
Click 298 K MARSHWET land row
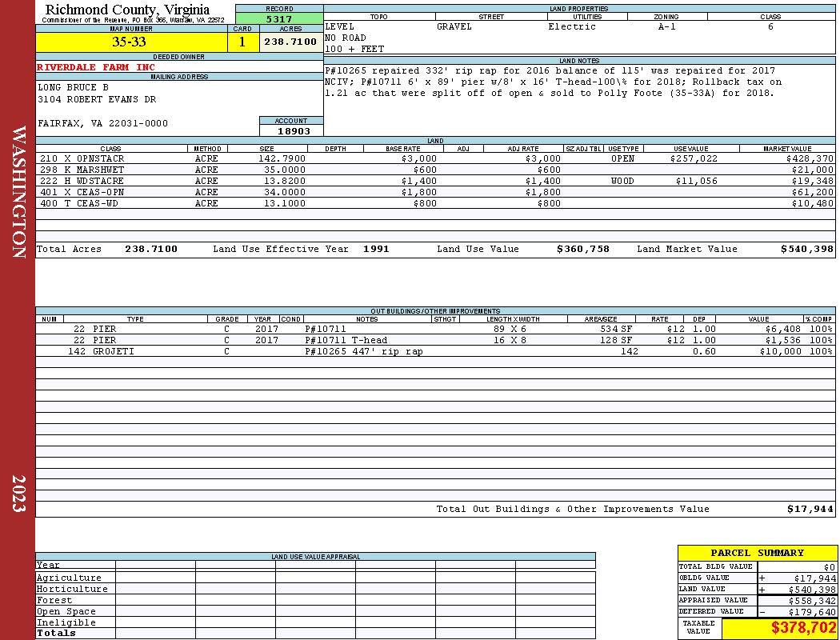[435, 170]
